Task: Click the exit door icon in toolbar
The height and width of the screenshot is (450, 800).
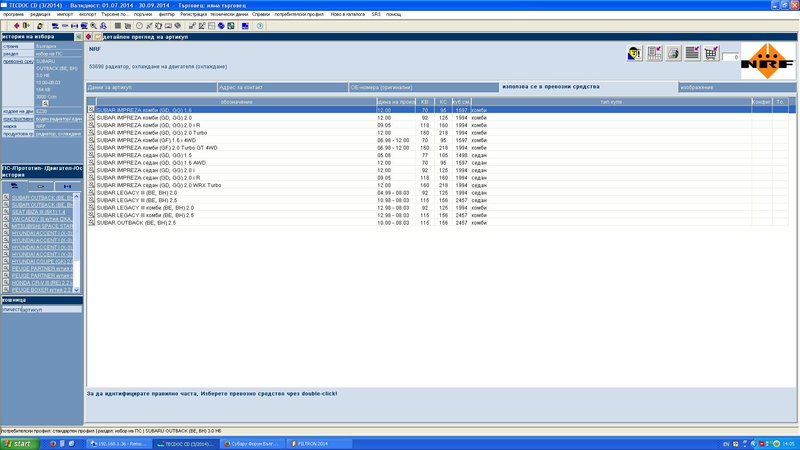Action: pyautogui.click(x=26, y=26)
